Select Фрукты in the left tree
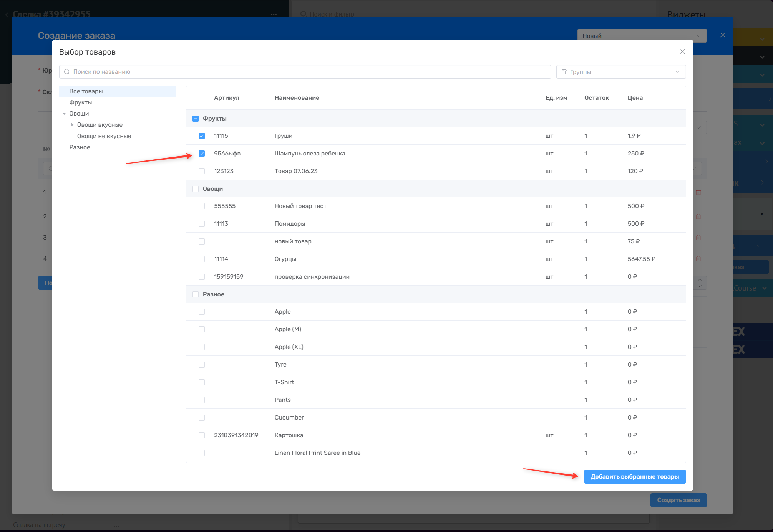 81,102
